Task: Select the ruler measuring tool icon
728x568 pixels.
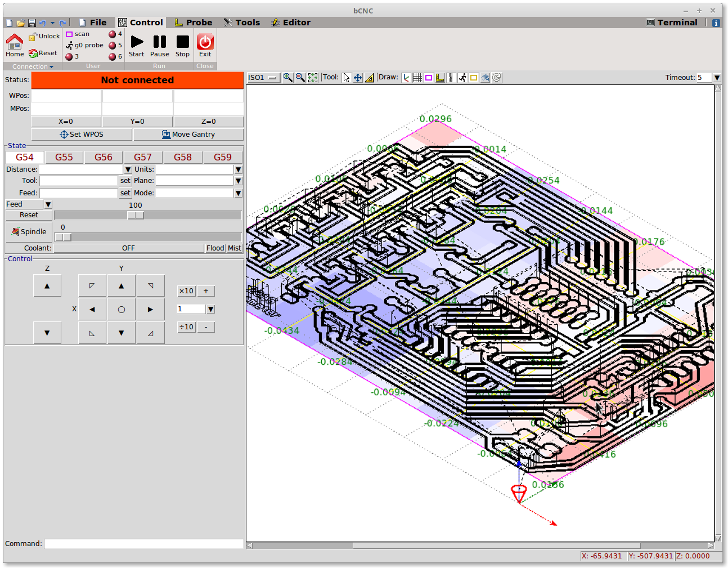Action: click(x=369, y=78)
